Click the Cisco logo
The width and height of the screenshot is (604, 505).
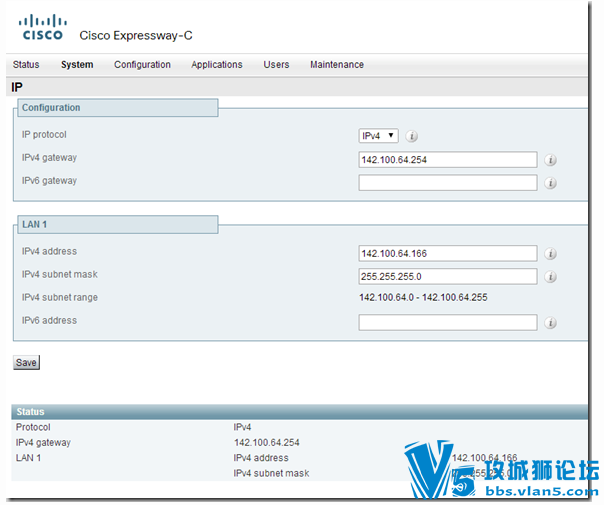coord(42,27)
